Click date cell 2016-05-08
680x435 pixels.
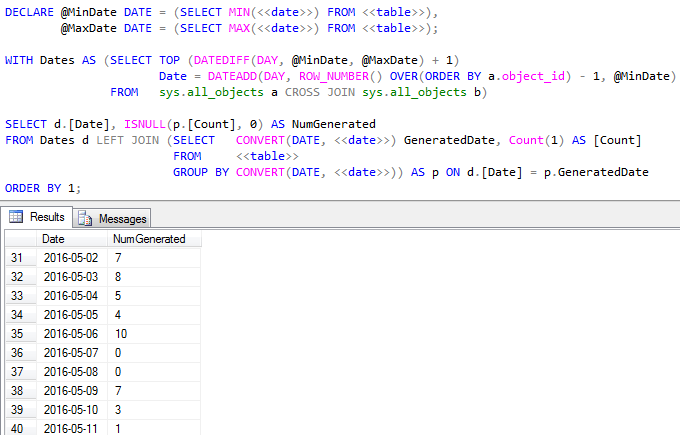point(72,372)
